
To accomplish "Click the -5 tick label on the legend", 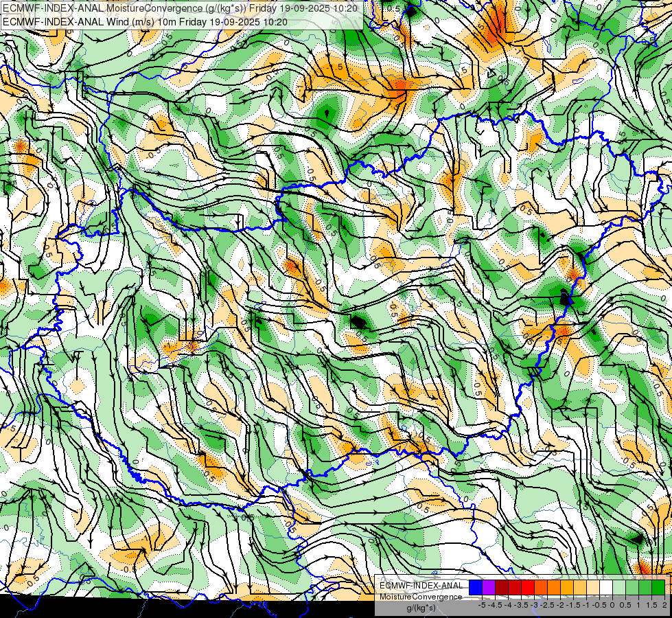I will (482, 605).
